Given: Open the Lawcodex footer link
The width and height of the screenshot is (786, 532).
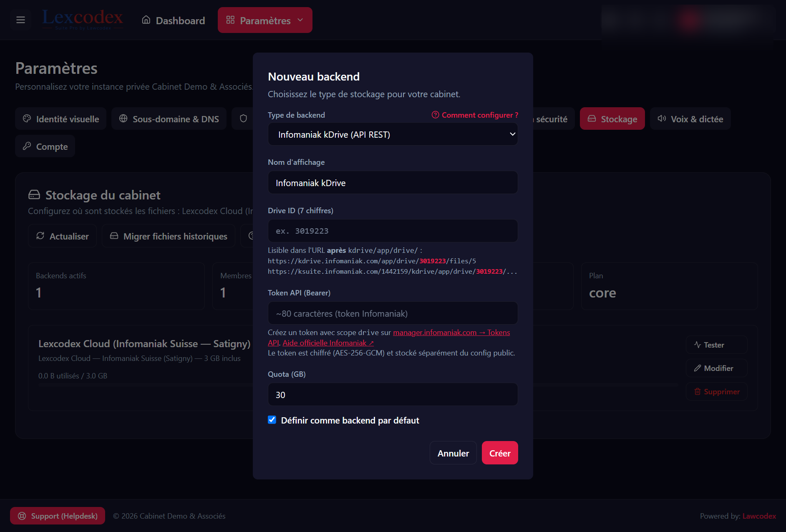Looking at the screenshot, I should [x=759, y=516].
